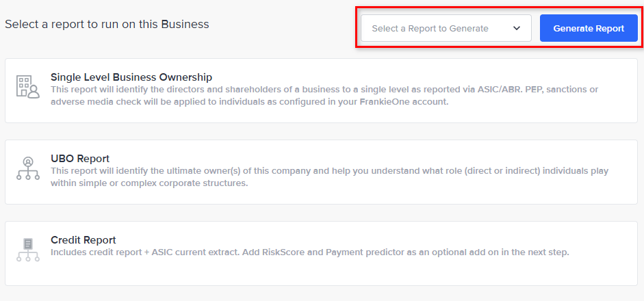Image resolution: width=644 pixels, height=301 pixels.
Task: Click the bottom node circles of the Credit Report icon
Action: click(x=28, y=259)
